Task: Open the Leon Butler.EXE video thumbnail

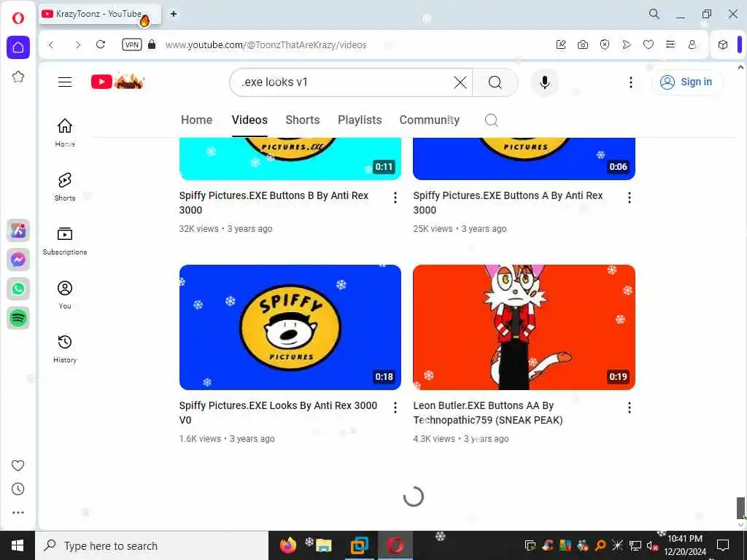Action: pyautogui.click(x=524, y=327)
